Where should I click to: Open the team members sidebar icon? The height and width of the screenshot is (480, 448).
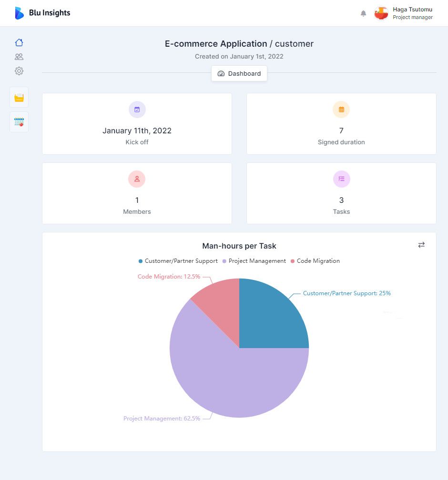coord(19,57)
